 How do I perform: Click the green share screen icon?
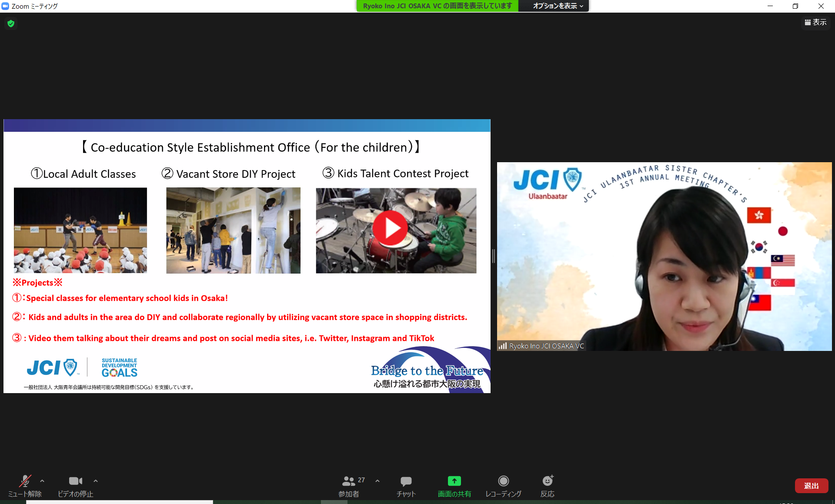tap(454, 481)
